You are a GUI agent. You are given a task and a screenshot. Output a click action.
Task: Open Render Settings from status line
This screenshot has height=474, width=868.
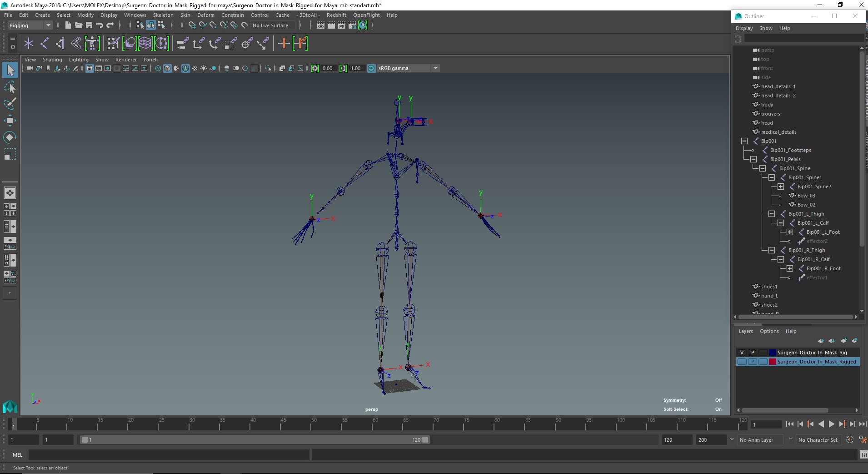352,25
